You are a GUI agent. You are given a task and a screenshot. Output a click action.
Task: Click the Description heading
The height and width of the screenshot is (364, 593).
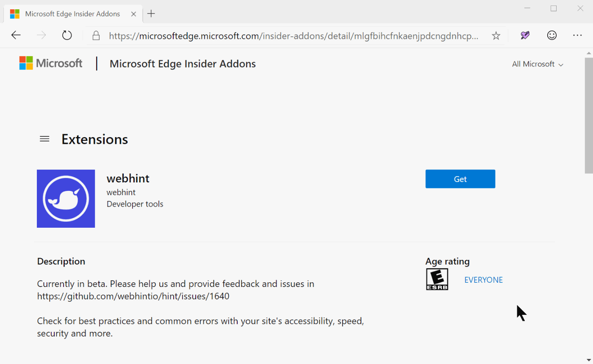click(61, 261)
